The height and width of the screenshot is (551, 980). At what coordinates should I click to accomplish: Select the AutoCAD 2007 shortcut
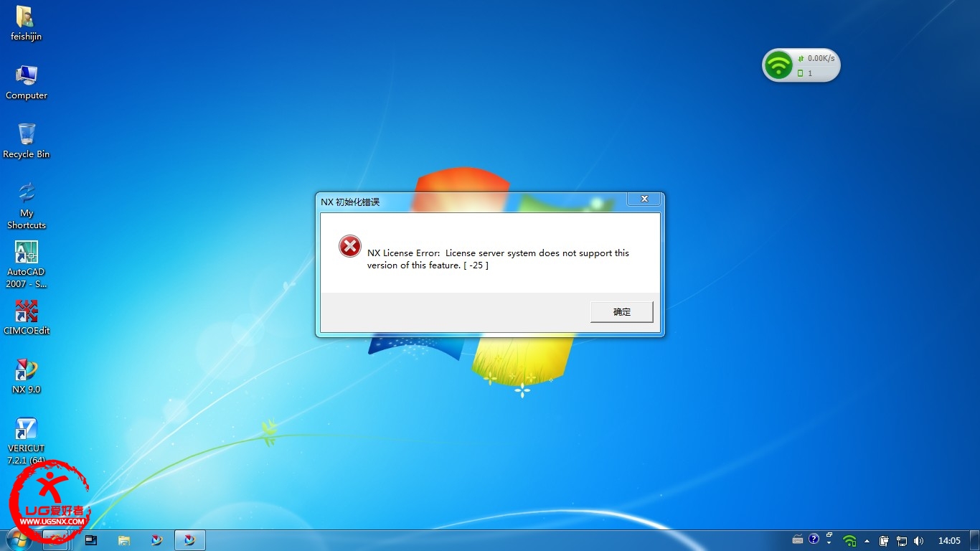[27, 265]
